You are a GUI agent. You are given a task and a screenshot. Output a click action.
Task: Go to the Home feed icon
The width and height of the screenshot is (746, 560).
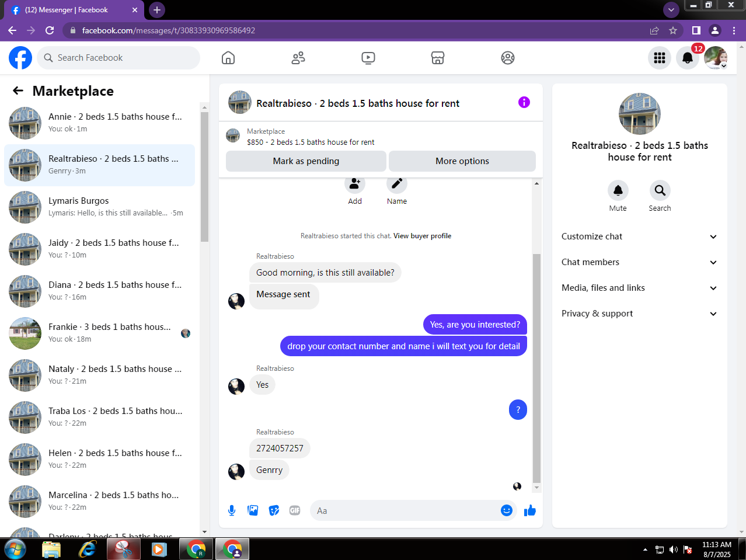[x=228, y=58]
